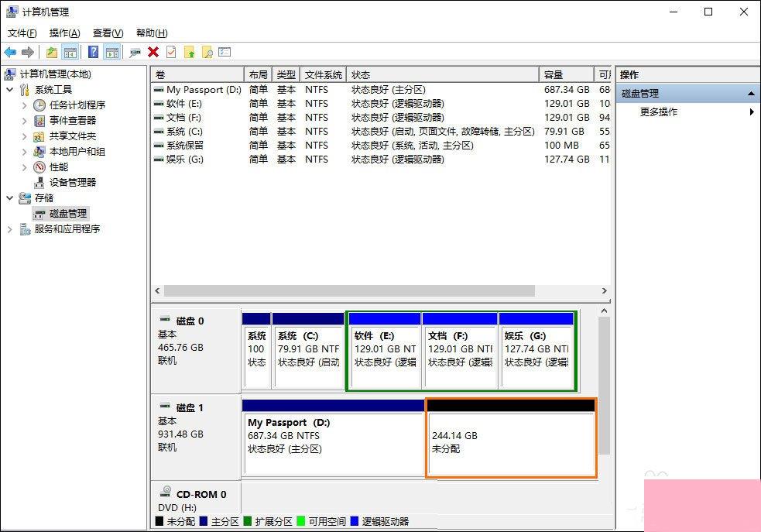Sort by the 类型 column header
The image size is (761, 532).
pyautogui.click(x=286, y=75)
